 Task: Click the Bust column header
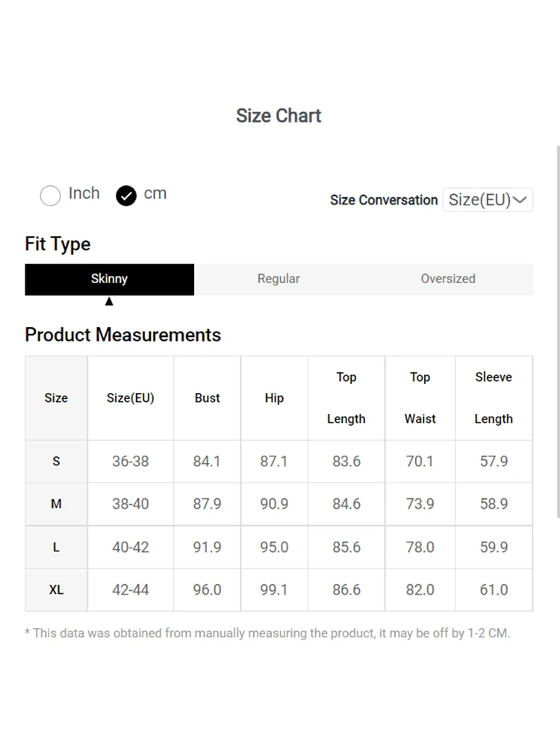[x=207, y=398]
